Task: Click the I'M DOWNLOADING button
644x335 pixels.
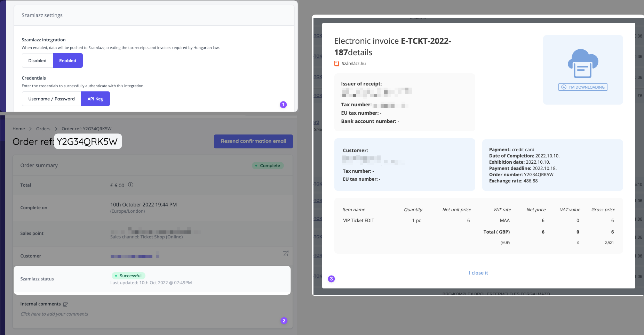Action: (583, 87)
